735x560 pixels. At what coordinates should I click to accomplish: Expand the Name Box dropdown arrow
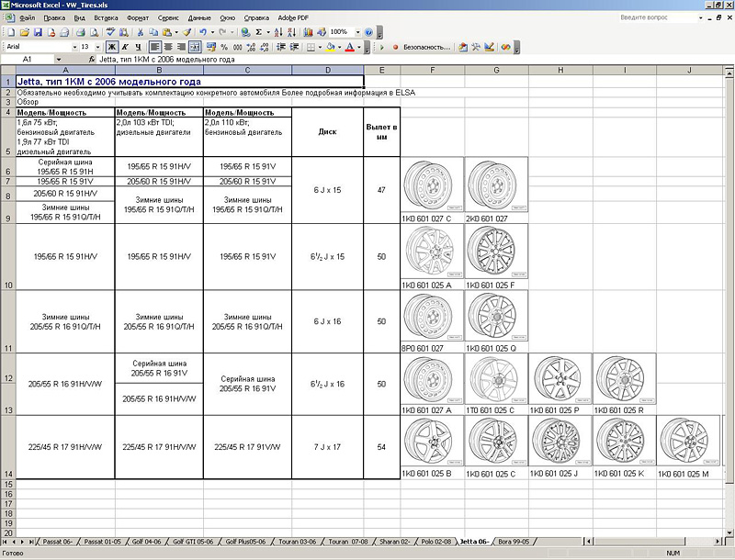tap(59, 60)
